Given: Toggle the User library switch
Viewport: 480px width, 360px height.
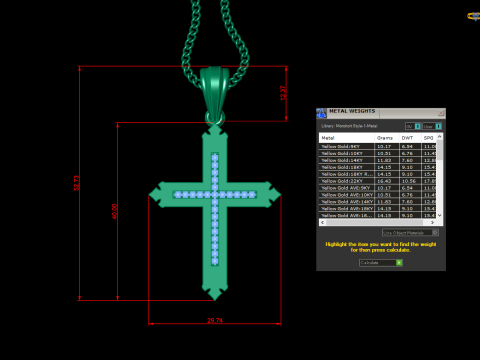Looking at the screenshot, I should pos(432,126).
